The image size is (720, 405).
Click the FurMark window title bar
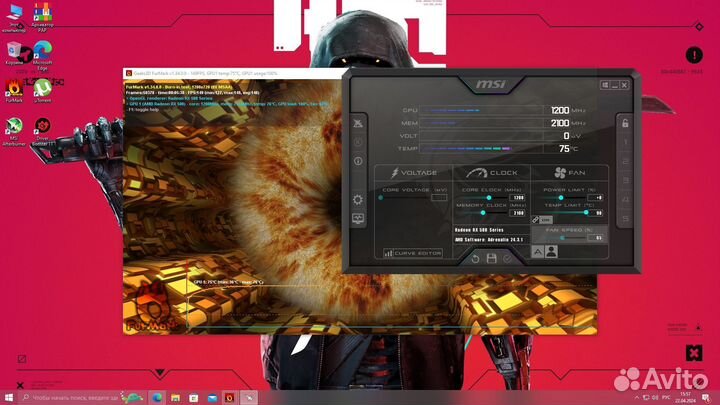[234, 73]
